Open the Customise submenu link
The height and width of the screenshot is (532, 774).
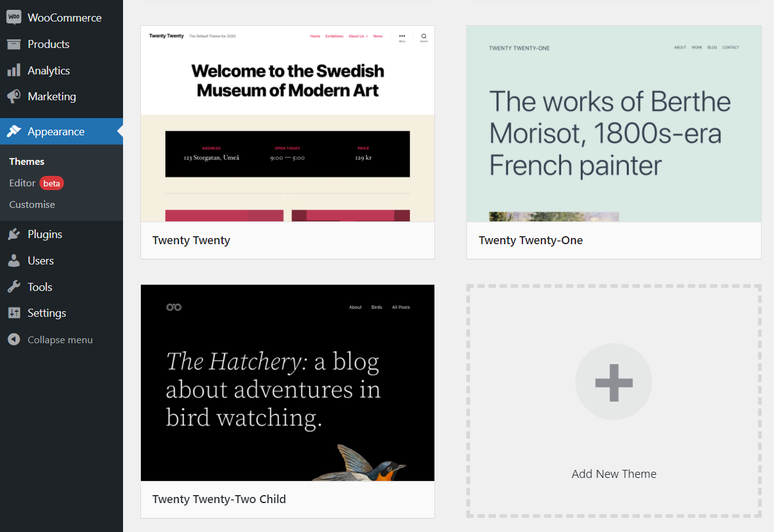click(x=32, y=205)
